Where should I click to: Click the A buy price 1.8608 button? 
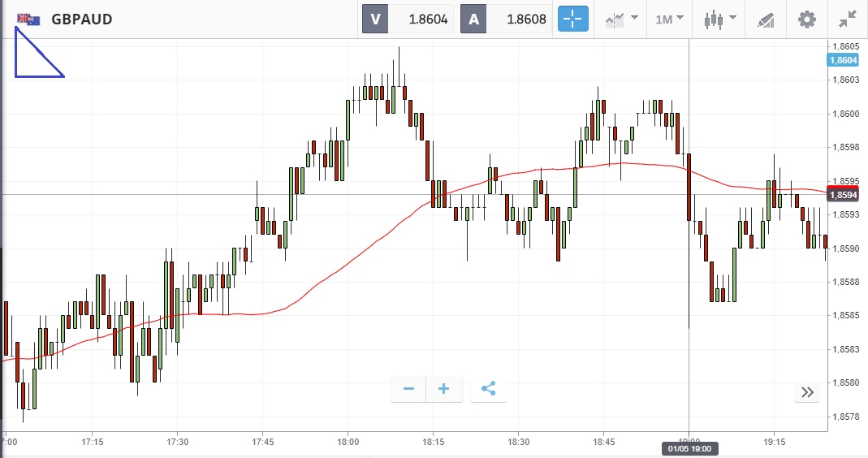point(507,19)
